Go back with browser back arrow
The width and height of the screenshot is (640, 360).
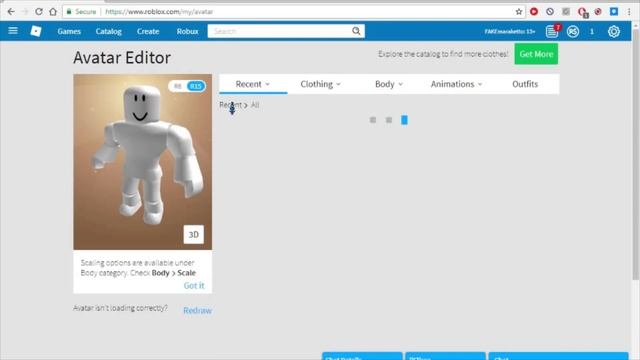pos(11,11)
